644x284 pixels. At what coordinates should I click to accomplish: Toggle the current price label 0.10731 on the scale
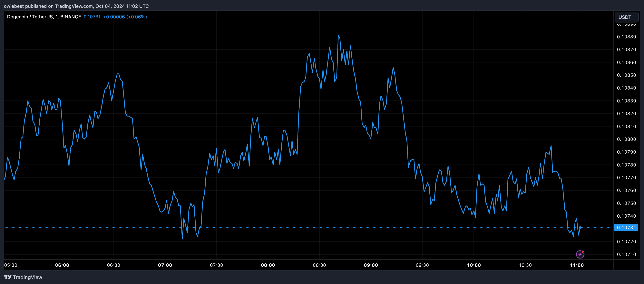pos(626,228)
